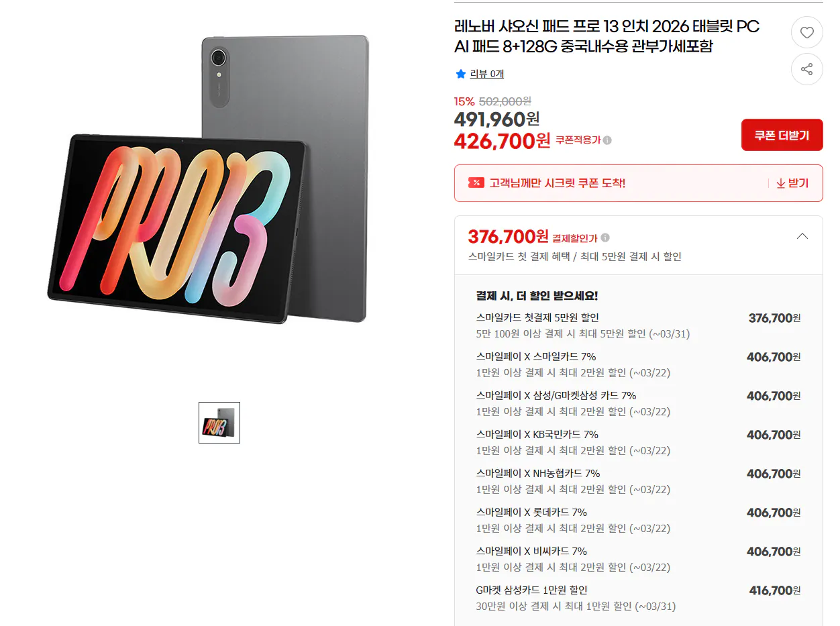Viewport: 840px width, 626px height.
Task: Select 스마일페이 X 스마일카드 7% option
Action: (x=638, y=364)
